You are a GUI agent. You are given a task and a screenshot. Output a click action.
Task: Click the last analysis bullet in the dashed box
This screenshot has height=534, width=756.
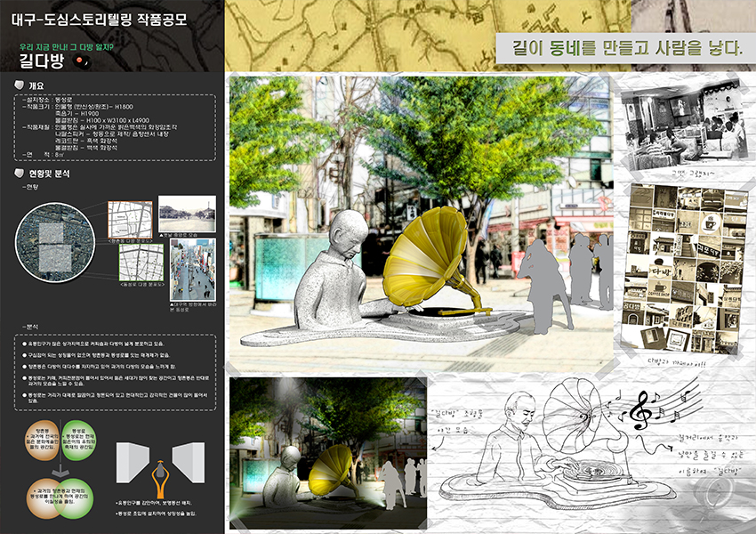click(115, 398)
